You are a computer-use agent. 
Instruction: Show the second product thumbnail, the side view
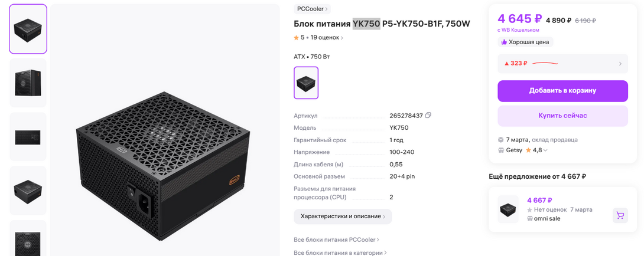[28, 83]
